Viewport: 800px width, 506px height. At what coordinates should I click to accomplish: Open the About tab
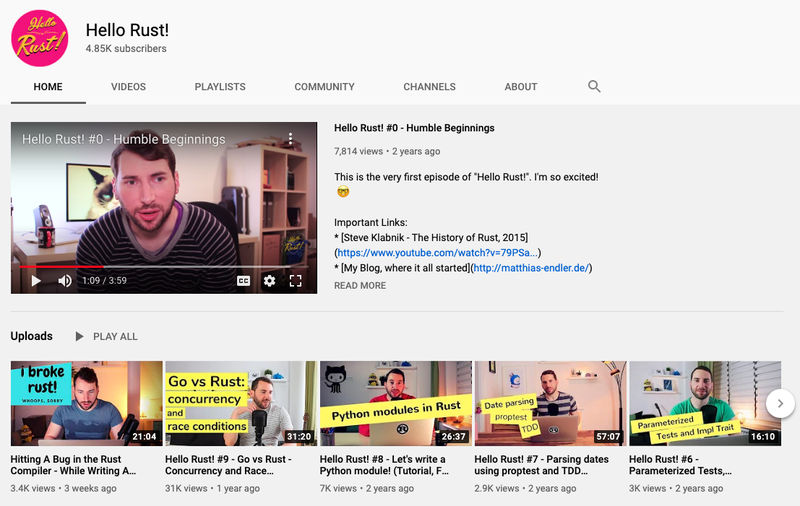pos(521,87)
